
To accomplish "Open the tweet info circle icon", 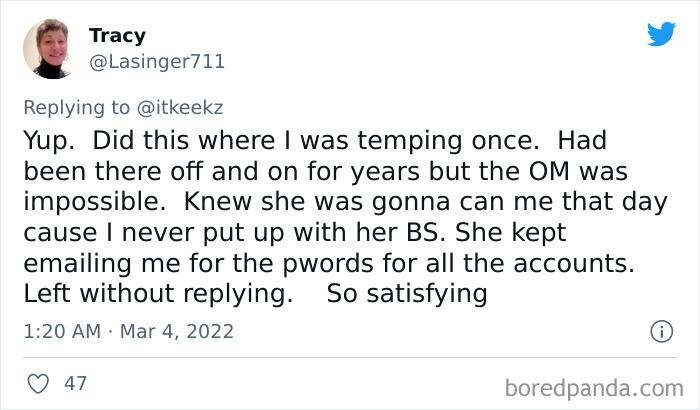I will point(660,331).
